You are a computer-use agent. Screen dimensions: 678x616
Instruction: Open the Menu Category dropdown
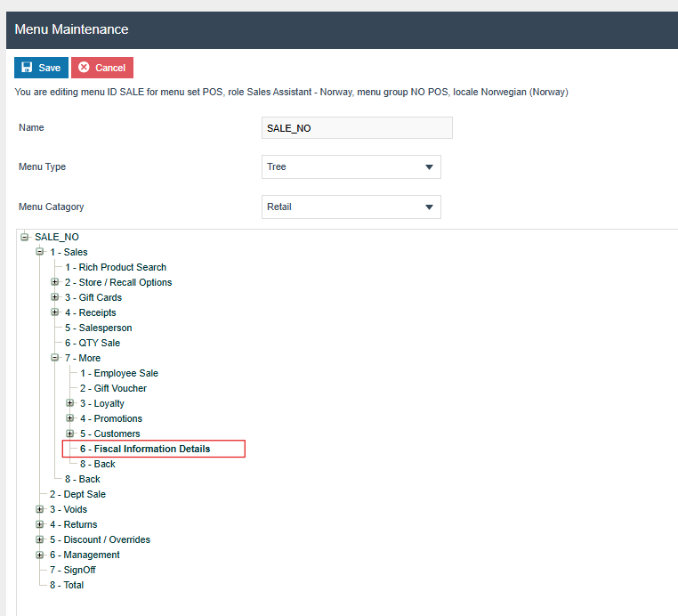point(351,207)
